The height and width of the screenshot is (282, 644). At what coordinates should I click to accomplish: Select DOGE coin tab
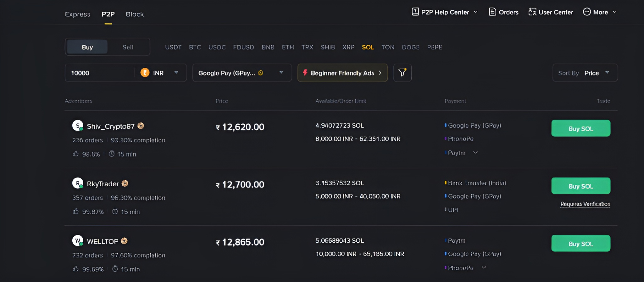coord(411,47)
